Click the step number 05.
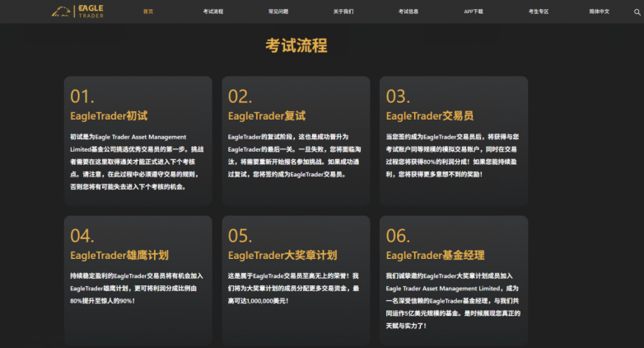Image resolution: width=644 pixels, height=348 pixels. click(240, 236)
